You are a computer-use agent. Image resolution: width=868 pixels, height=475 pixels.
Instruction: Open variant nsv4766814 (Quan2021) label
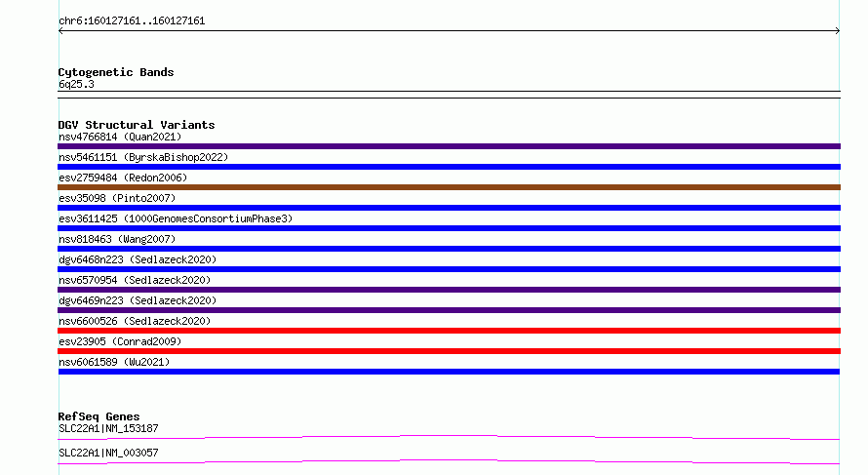point(120,137)
